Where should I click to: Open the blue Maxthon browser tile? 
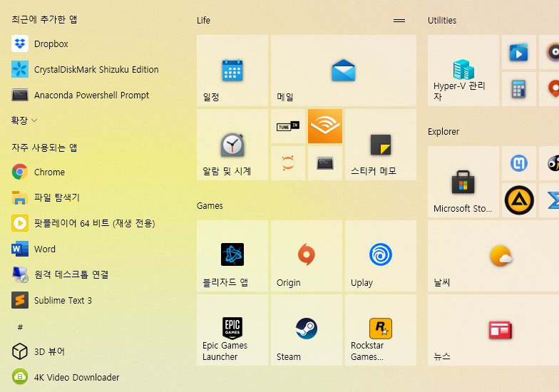pyautogui.click(x=519, y=163)
